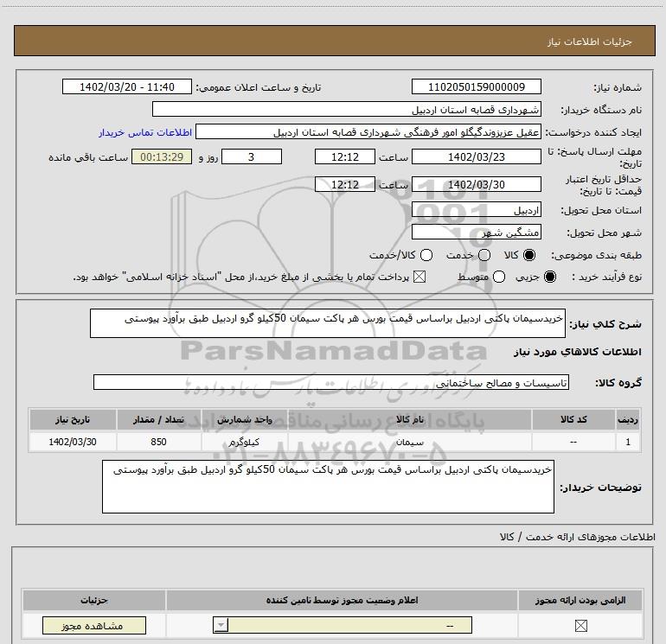Click the اعلام وضعیت مجوز column header
The image size is (666, 644).
tap(342, 600)
